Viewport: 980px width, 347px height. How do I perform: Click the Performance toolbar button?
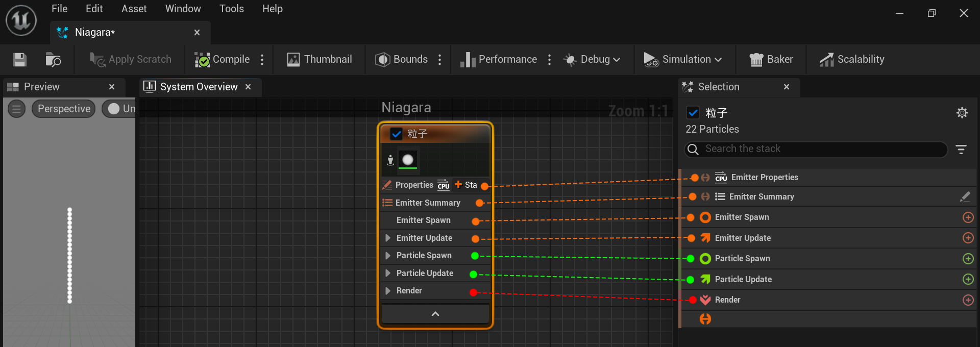click(x=498, y=59)
